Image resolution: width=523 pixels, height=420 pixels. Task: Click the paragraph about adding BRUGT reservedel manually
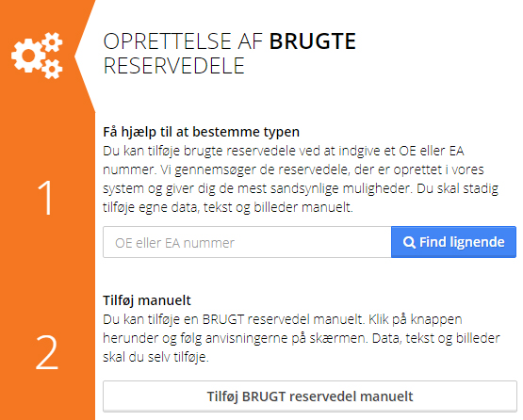coord(302,338)
